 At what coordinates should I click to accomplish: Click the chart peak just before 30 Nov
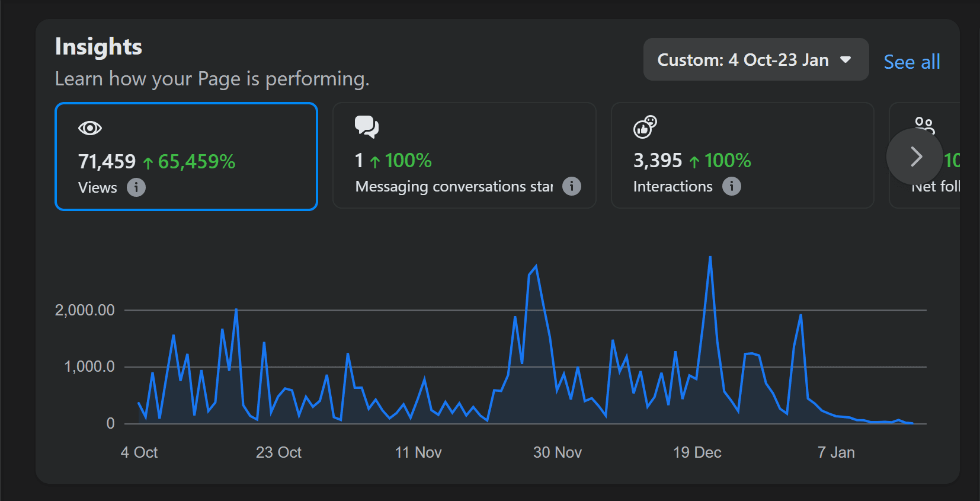tap(536, 266)
